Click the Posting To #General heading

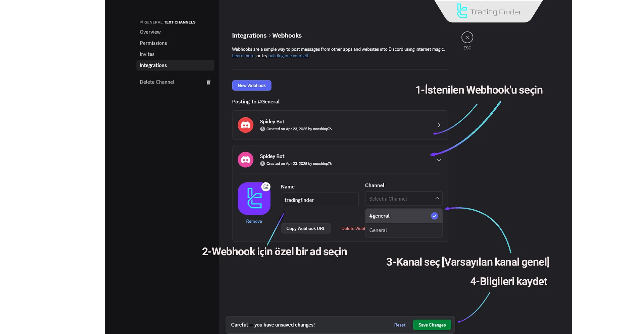pos(256,102)
